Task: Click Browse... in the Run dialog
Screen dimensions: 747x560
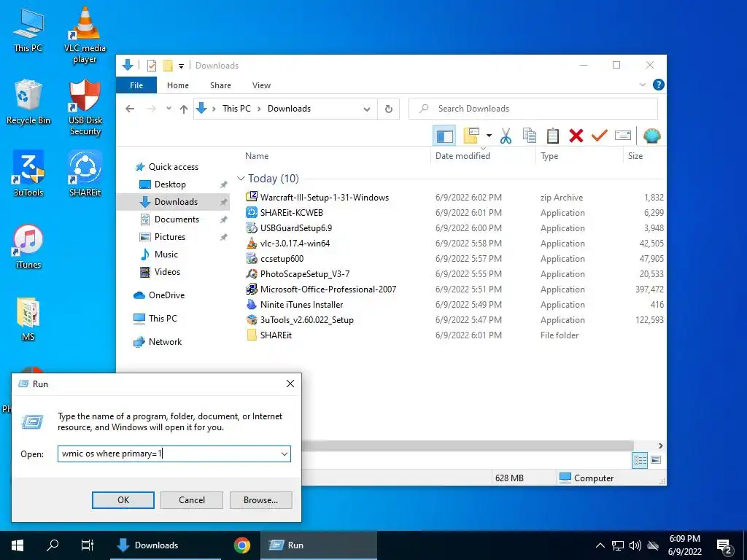Action: click(x=260, y=500)
